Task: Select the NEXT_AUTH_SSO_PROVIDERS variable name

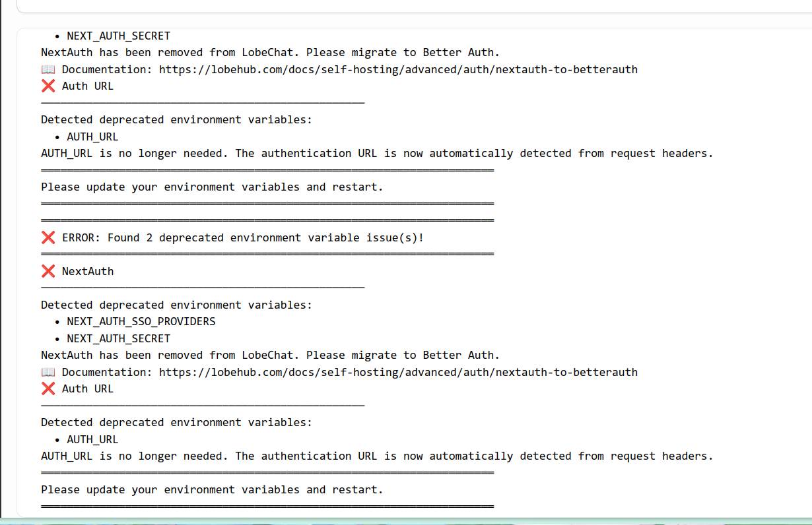Action: (141, 321)
